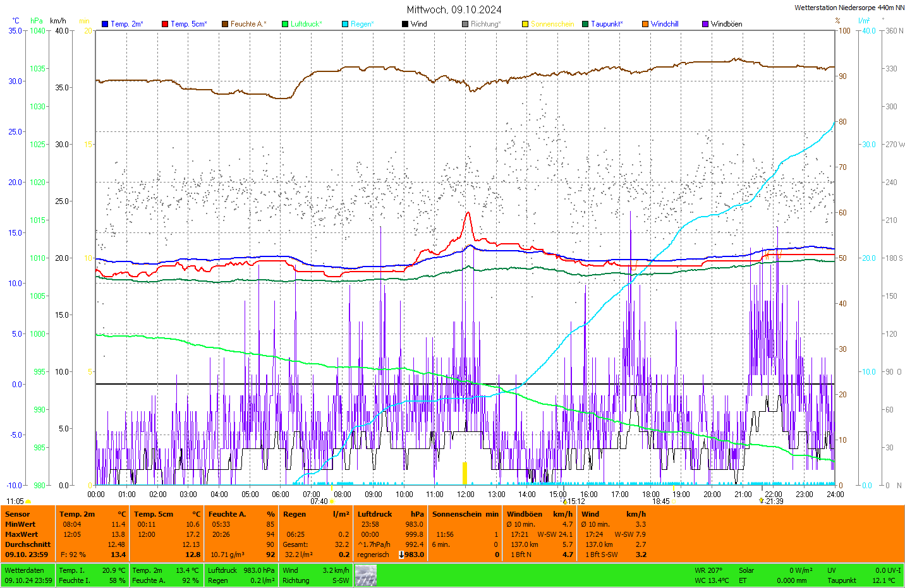The image size is (905, 588).
Task: Click the sunrise marker at 07:40
Action: [x=332, y=501]
